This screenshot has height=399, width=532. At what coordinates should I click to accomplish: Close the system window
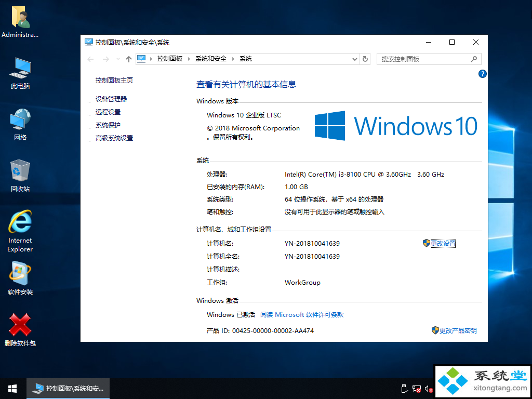coord(476,42)
